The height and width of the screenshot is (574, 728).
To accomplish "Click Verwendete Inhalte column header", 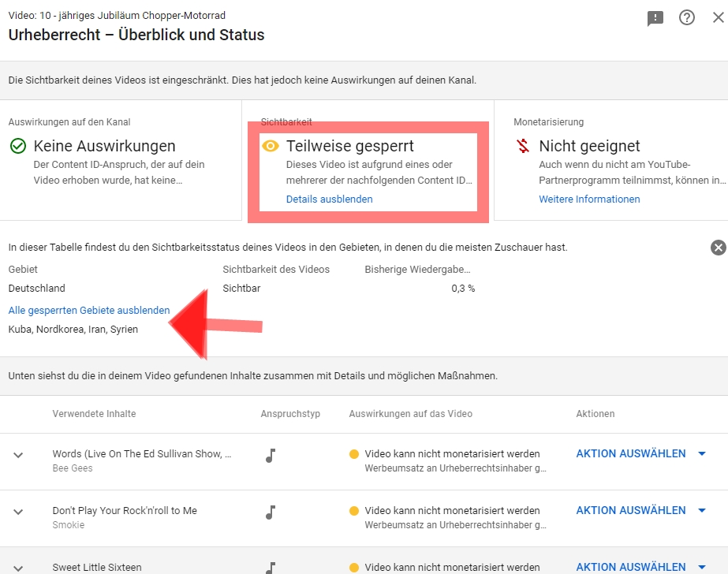I will 94,413.
